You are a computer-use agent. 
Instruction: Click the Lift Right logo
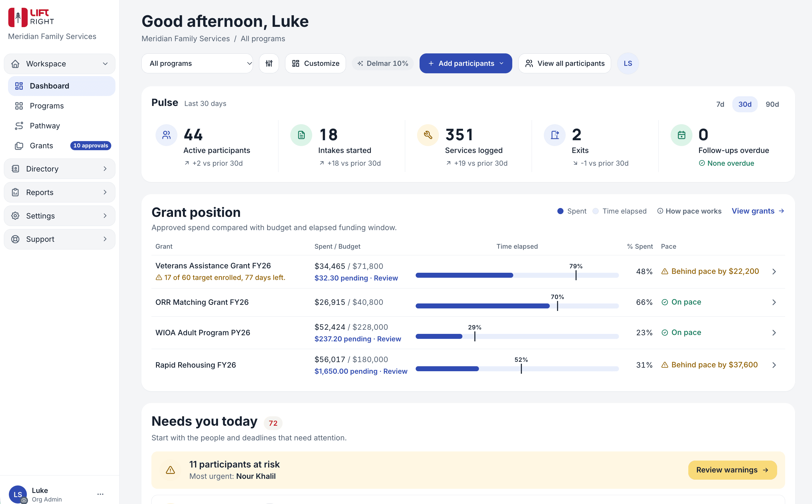31,17
